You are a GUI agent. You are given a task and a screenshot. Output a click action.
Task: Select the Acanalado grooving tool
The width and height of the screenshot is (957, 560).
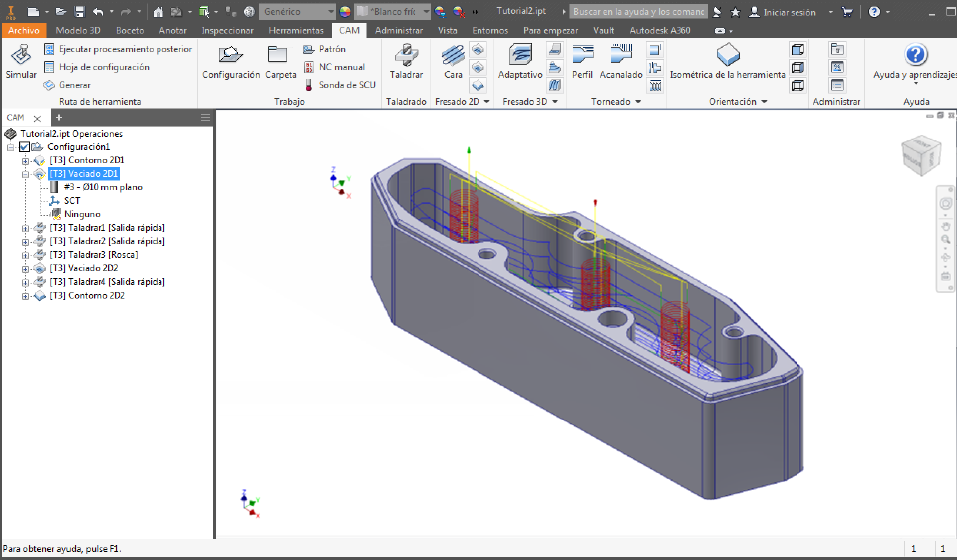[x=621, y=62]
